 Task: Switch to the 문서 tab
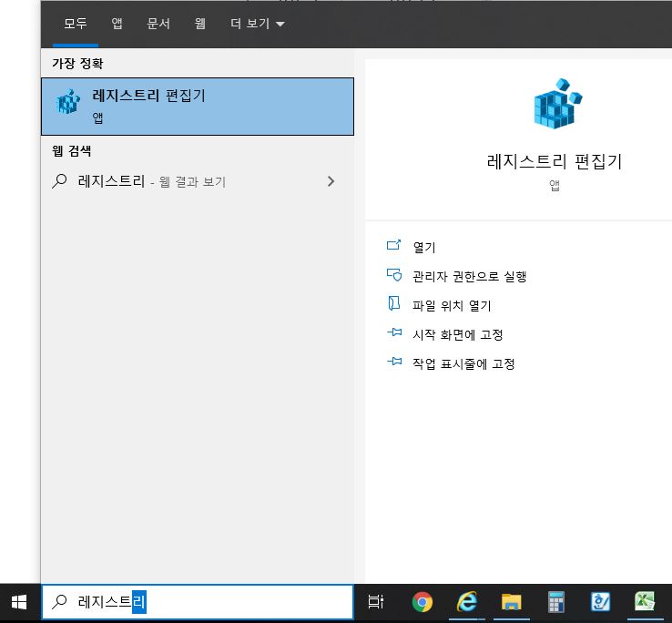pyautogui.click(x=158, y=23)
